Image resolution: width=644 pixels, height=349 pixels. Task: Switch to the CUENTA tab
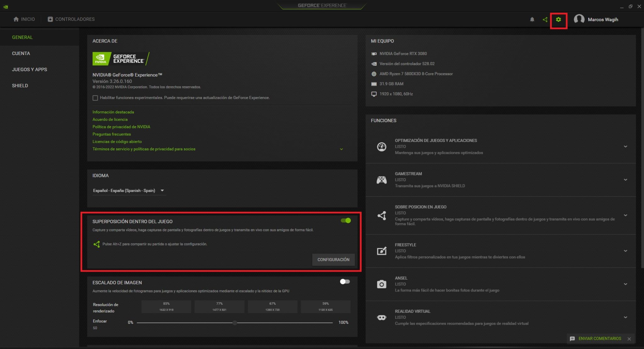[21, 53]
